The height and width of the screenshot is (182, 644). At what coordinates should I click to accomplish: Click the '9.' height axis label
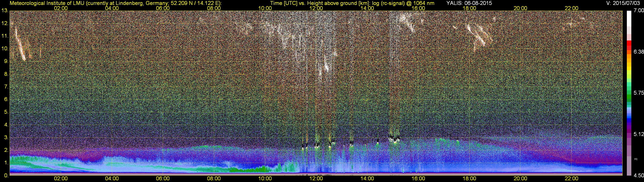click(x=6, y=61)
